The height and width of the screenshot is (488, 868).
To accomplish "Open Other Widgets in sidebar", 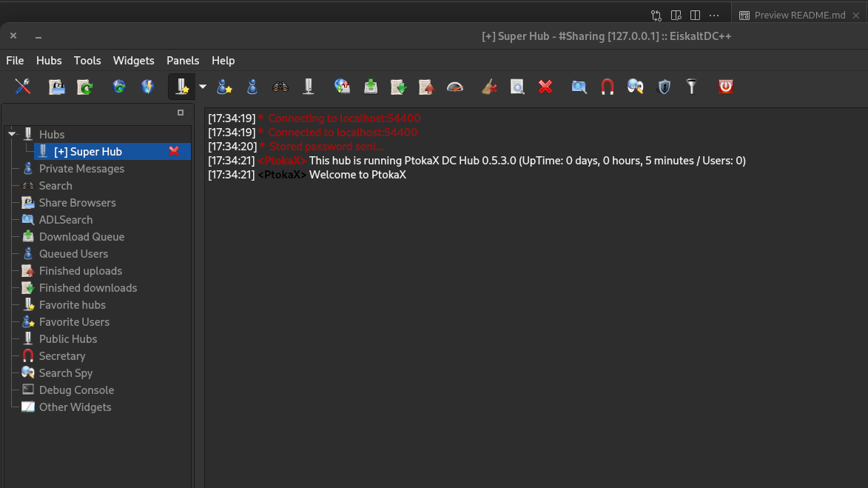I will [75, 407].
